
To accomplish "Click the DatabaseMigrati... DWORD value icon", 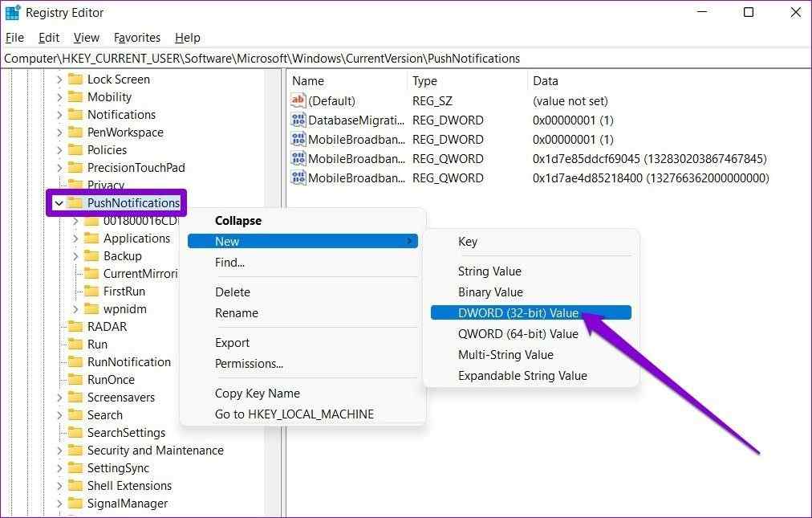I will pos(298,120).
